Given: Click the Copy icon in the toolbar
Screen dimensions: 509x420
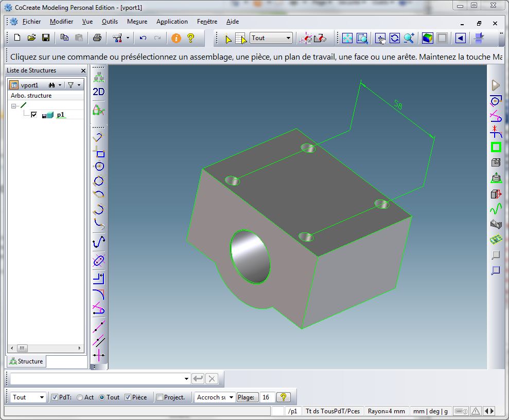Looking at the screenshot, I should pyautogui.click(x=64, y=38).
